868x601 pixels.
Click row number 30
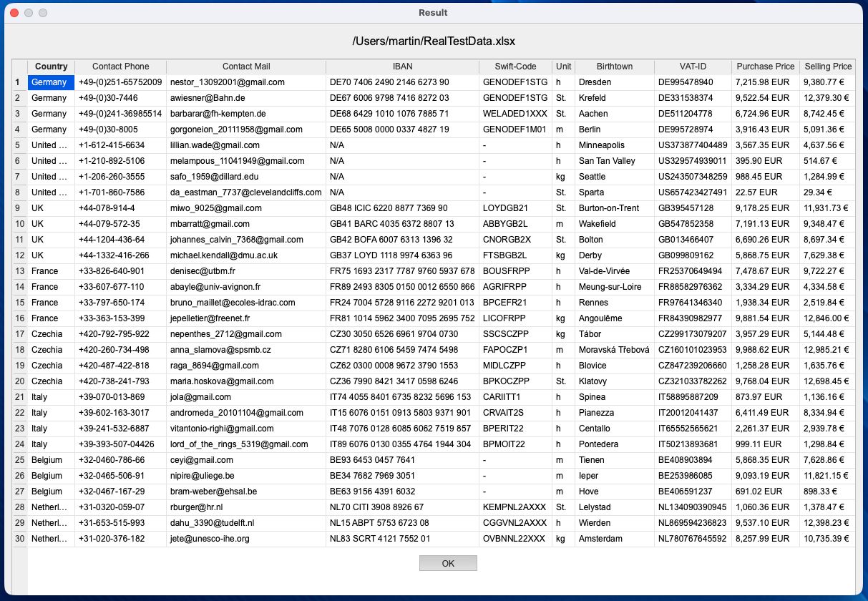pyautogui.click(x=17, y=539)
